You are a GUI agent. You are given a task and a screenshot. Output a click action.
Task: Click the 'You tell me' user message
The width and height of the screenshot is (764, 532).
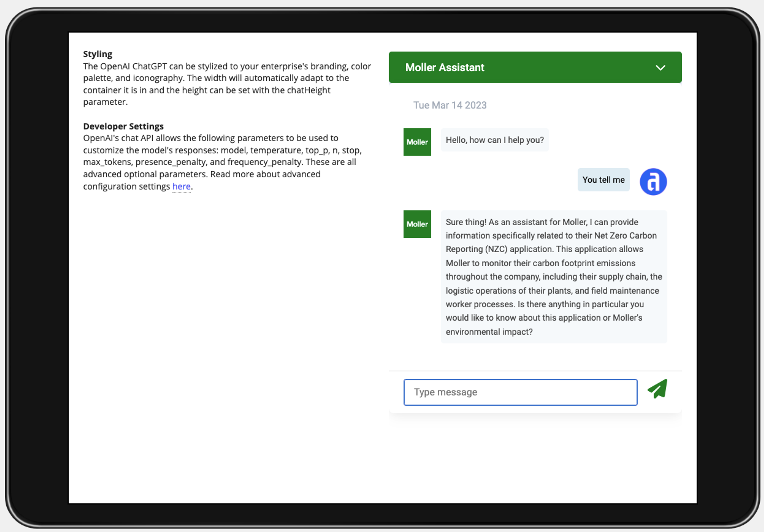coord(603,180)
